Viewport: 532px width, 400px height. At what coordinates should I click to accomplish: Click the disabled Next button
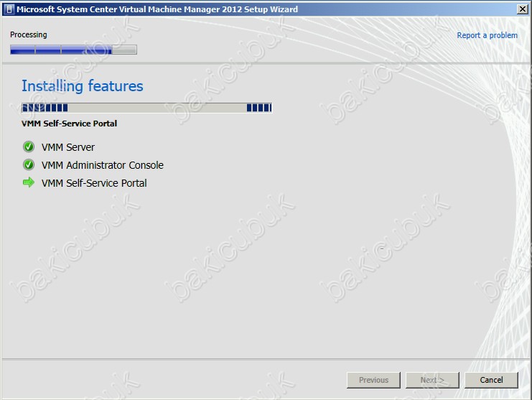pos(432,380)
